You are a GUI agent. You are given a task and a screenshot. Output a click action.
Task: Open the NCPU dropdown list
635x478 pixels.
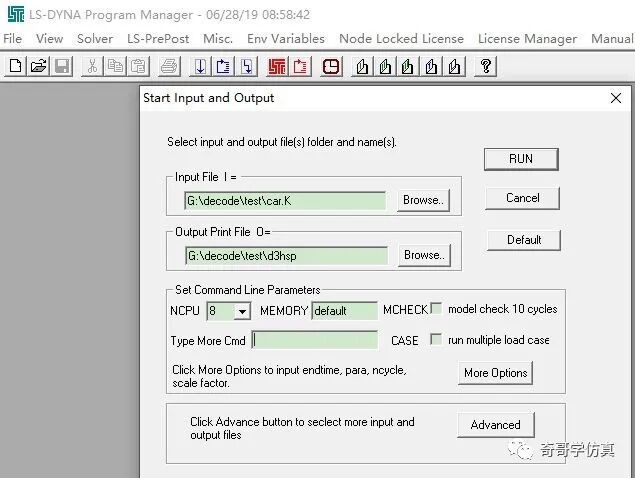[242, 312]
